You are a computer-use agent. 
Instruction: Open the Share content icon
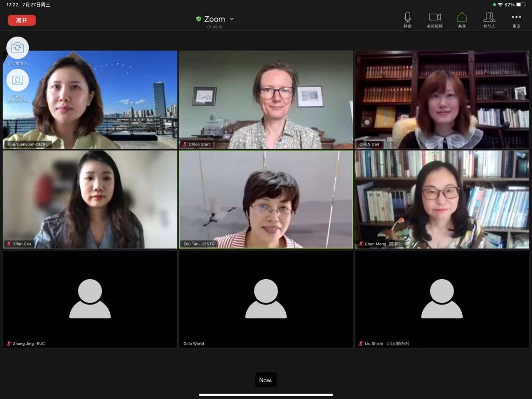click(x=462, y=19)
